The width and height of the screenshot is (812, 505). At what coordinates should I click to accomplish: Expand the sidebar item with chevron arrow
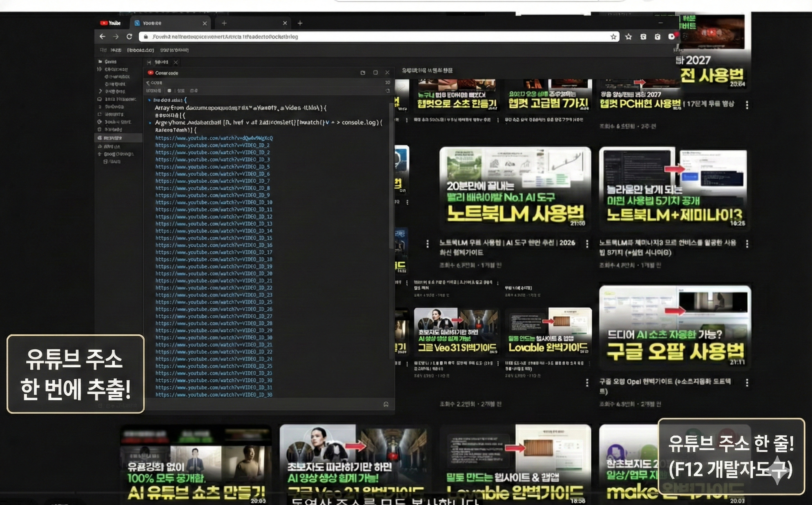[100, 91]
